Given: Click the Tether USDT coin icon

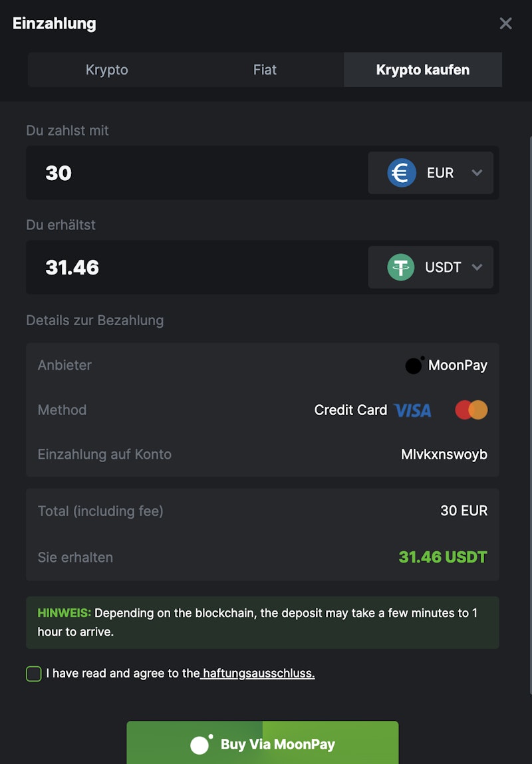Looking at the screenshot, I should point(401,267).
